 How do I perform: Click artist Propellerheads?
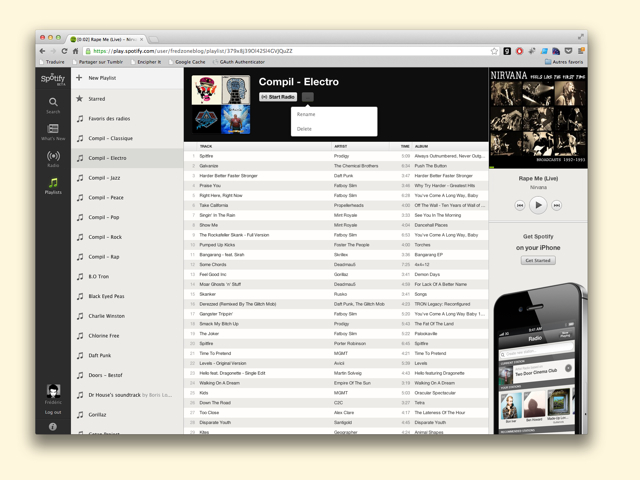(x=349, y=205)
